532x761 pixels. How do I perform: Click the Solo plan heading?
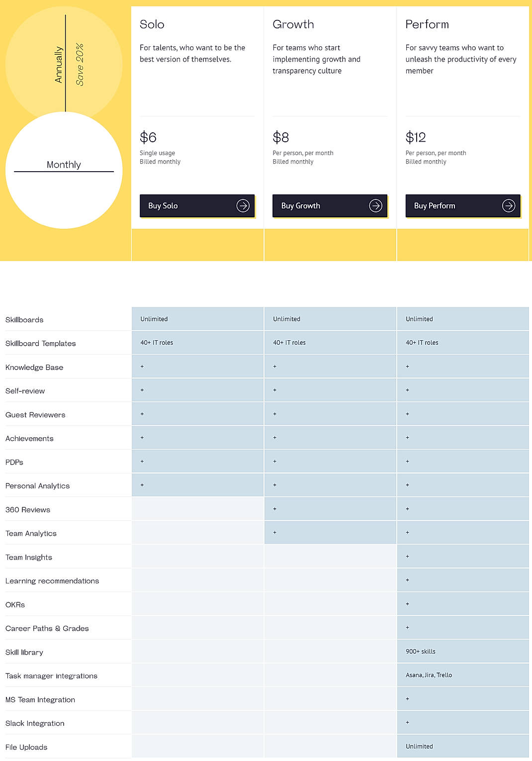(x=152, y=24)
